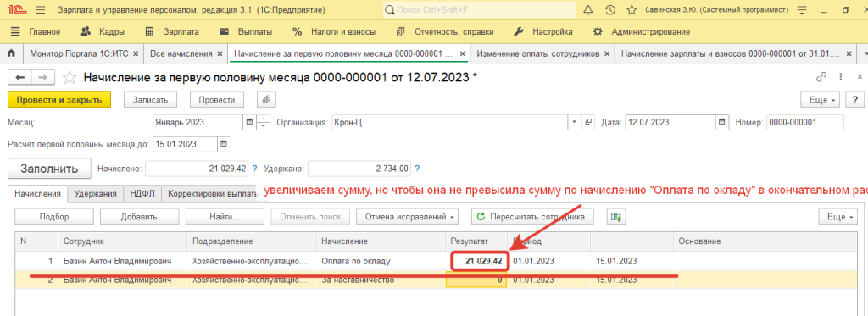Open the Выплаты section
The height and width of the screenshot is (316, 868).
tap(245, 31)
